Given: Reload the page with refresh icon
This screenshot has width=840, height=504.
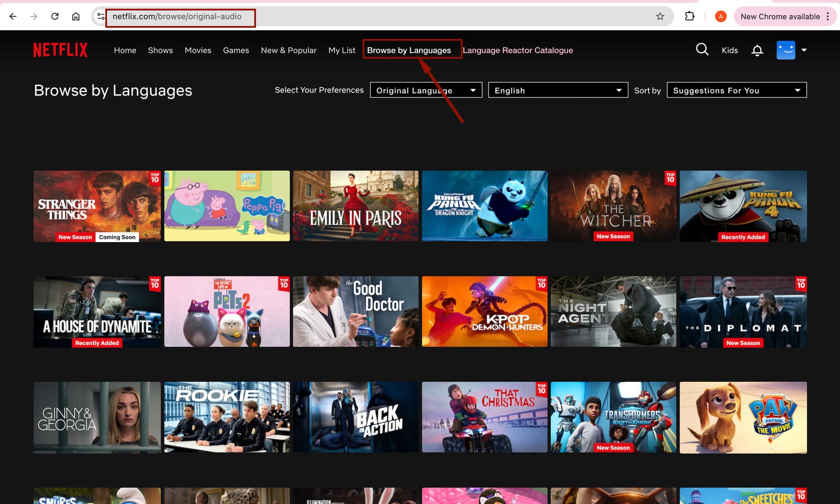Looking at the screenshot, I should (55, 17).
